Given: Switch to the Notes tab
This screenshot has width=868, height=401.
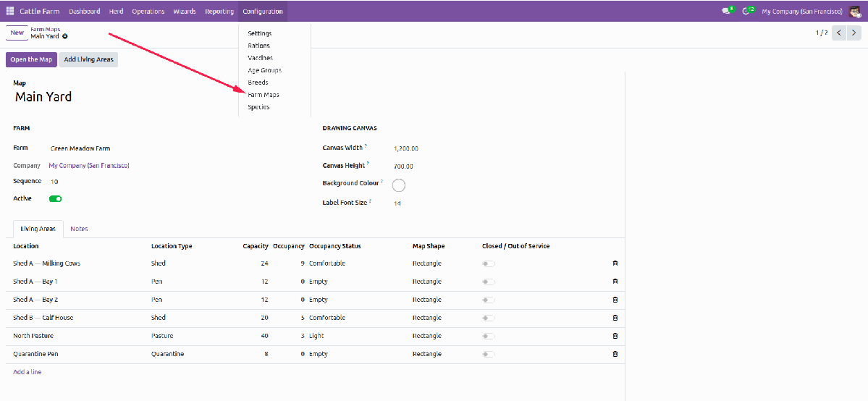Looking at the screenshot, I should tap(79, 229).
